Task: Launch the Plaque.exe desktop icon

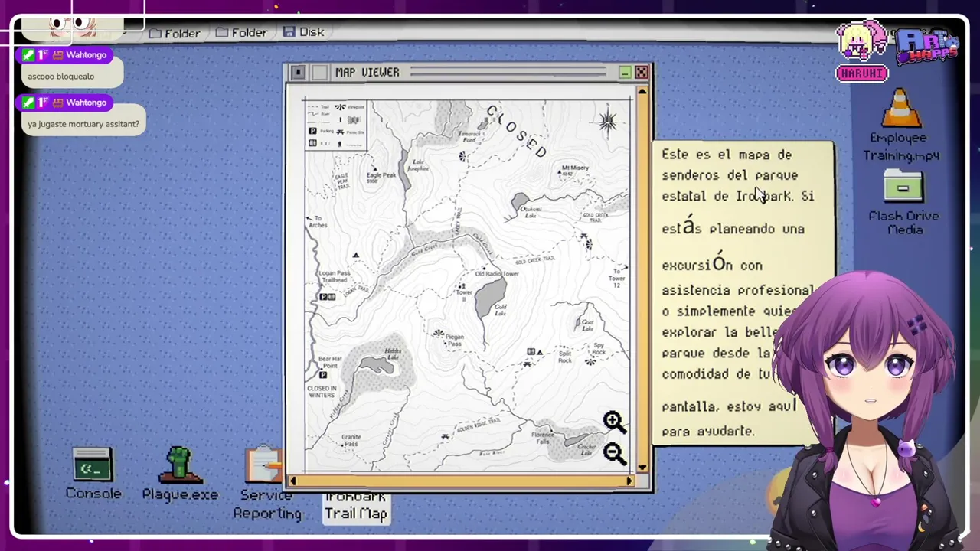Action: click(x=180, y=474)
